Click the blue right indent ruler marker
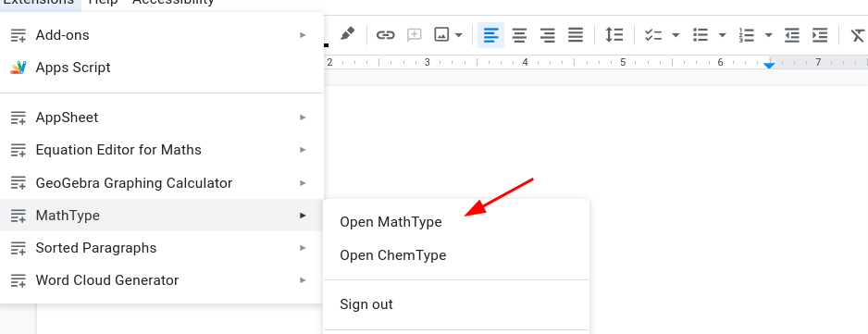The width and height of the screenshot is (868, 334). click(x=769, y=66)
